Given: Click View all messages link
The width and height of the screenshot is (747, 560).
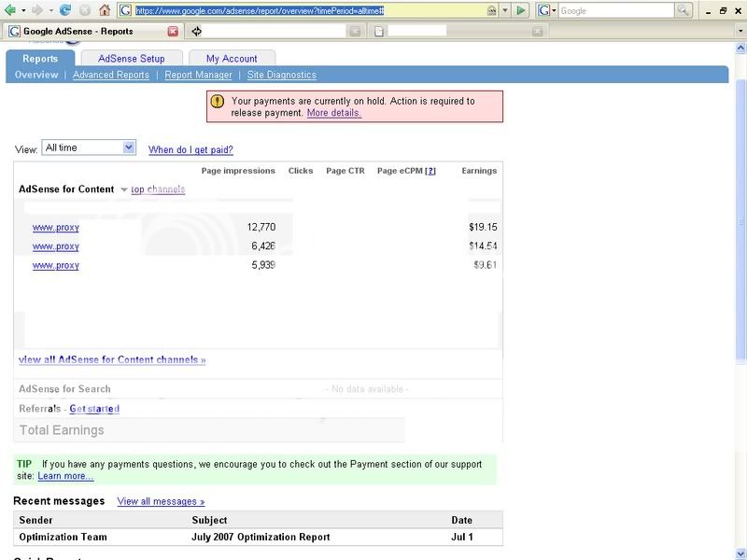Looking at the screenshot, I should coord(161,501).
